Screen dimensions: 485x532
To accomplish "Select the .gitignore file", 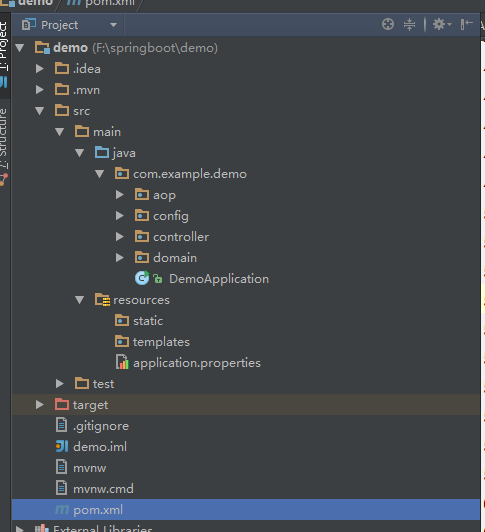I will tap(101, 426).
